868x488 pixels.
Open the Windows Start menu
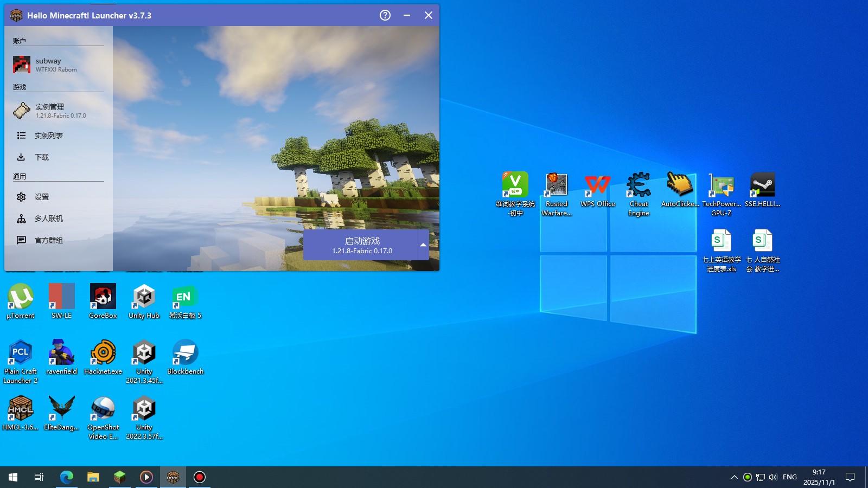point(13,477)
